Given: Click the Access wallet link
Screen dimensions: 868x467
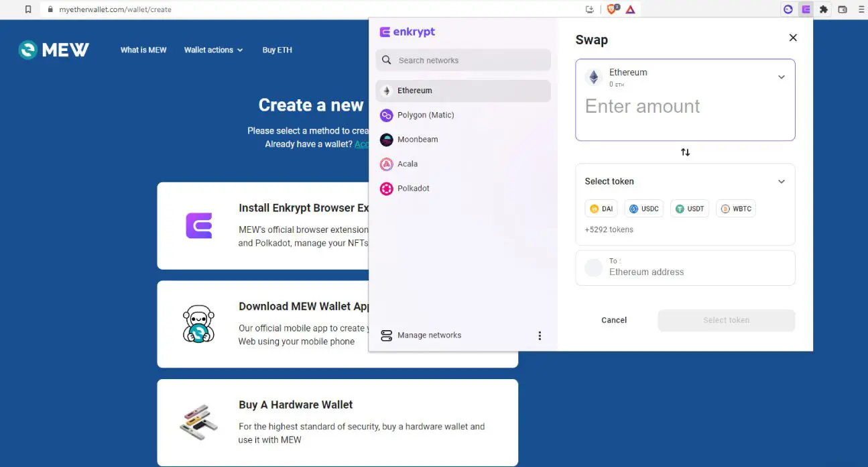Looking at the screenshot, I should tap(362, 144).
